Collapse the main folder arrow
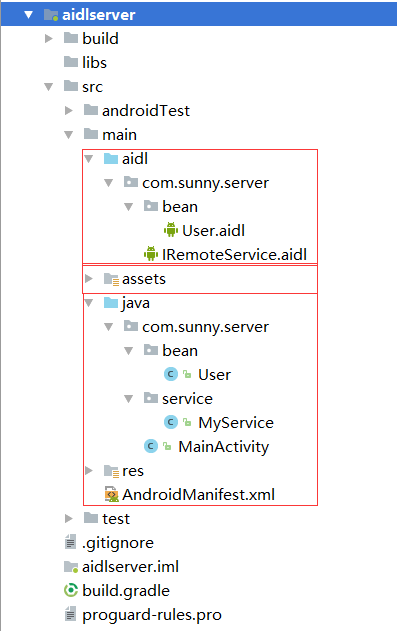This screenshot has height=631, width=397. 69,135
